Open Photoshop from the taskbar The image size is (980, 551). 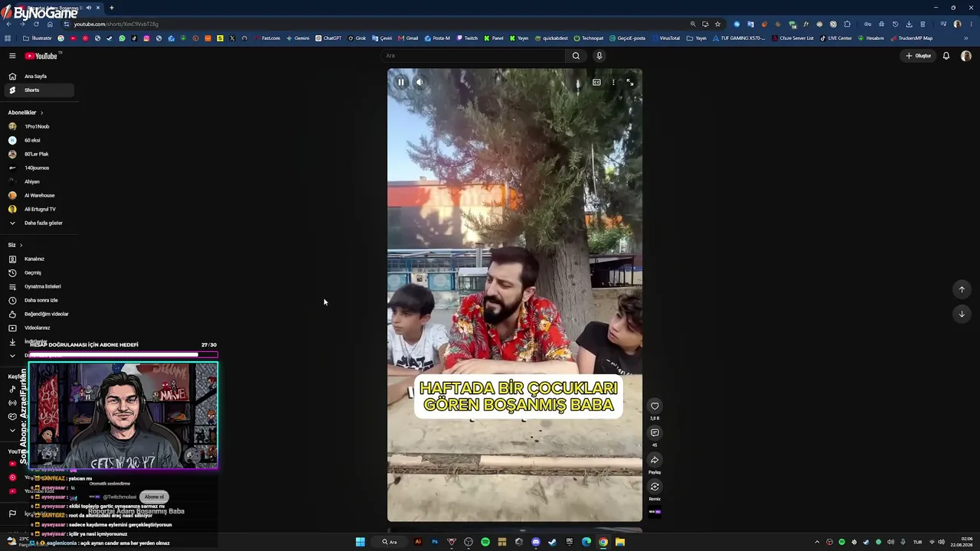click(x=435, y=542)
